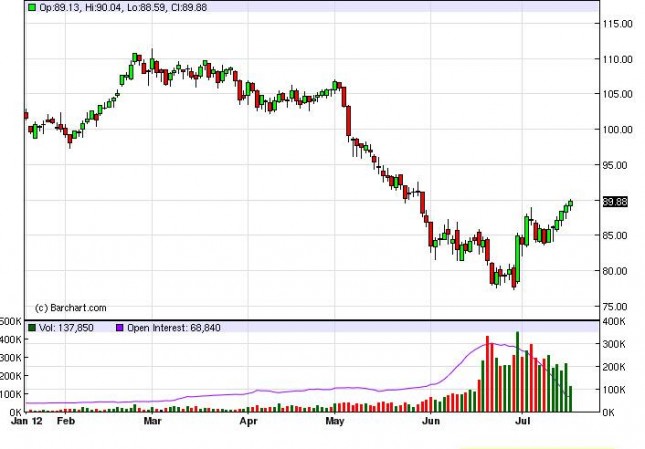Click the 200K right volume axis label
Image resolution: width=645 pixels, height=449 pixels.
pos(614,367)
